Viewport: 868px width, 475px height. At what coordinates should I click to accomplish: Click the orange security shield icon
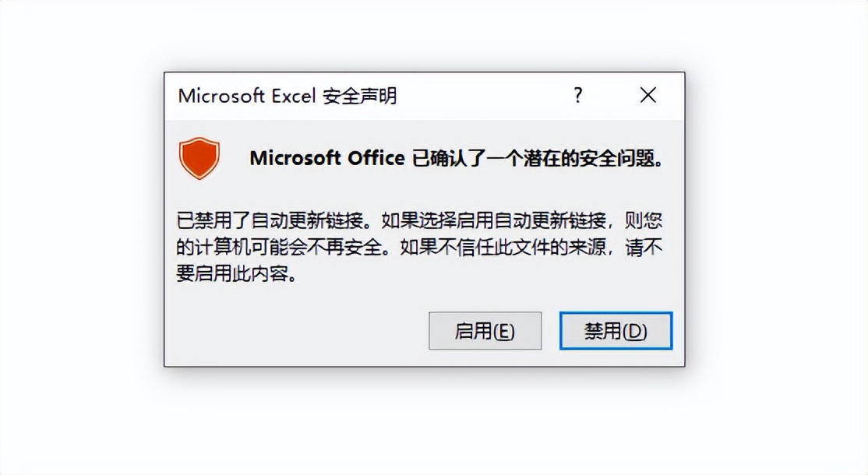pyautogui.click(x=199, y=158)
